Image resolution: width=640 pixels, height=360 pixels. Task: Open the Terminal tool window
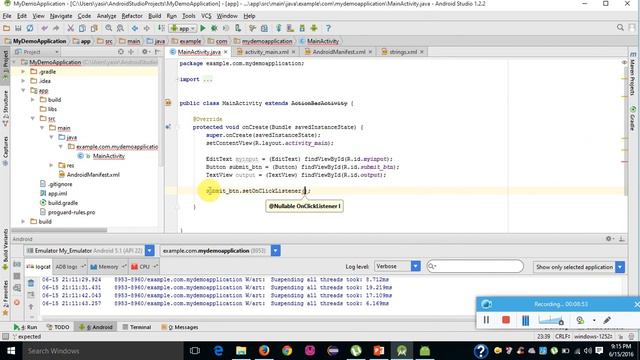click(137, 327)
